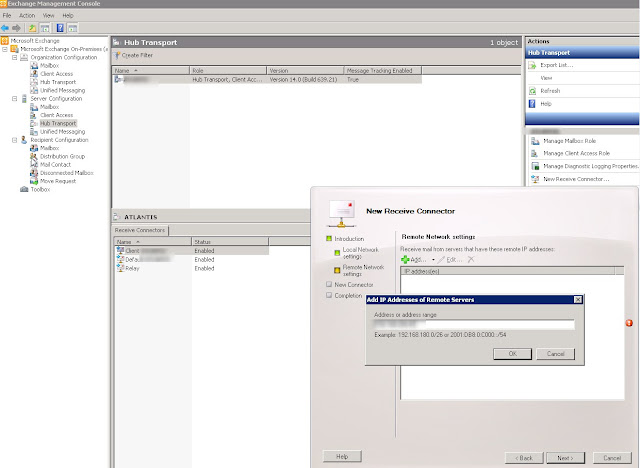The image size is (640, 468).
Task: Click the red error indicator icon
Action: click(629, 323)
